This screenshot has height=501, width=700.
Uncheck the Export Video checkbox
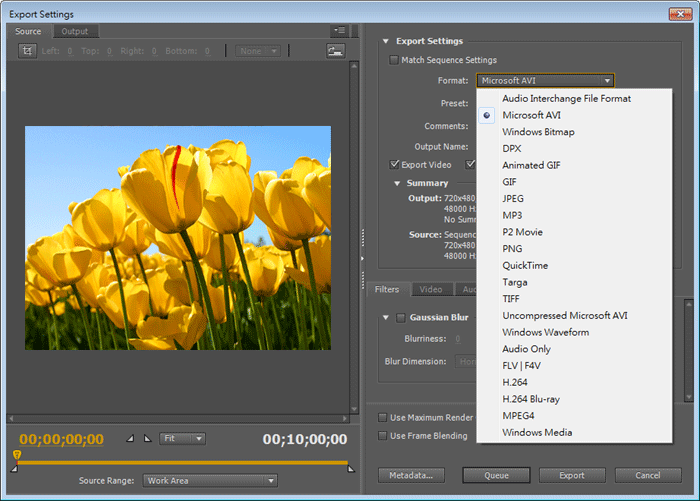tap(395, 165)
